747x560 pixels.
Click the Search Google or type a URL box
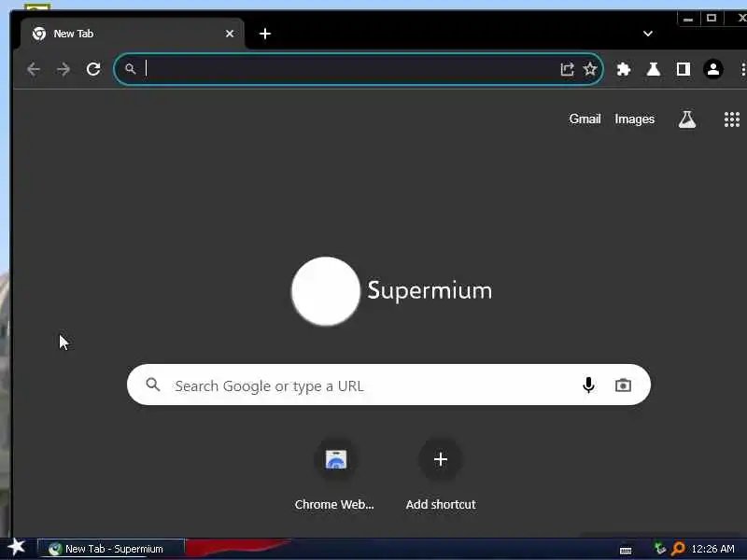pos(388,385)
